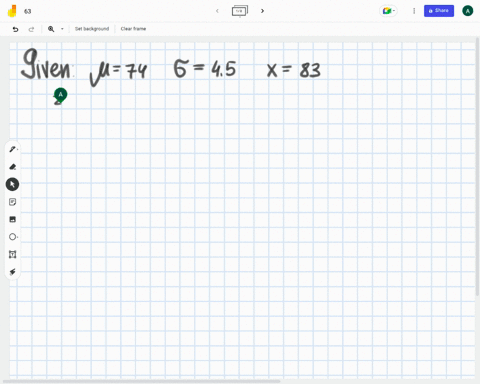Viewport: 480px width, 384px height.
Task: Select the Eraser tool
Action: 13,167
